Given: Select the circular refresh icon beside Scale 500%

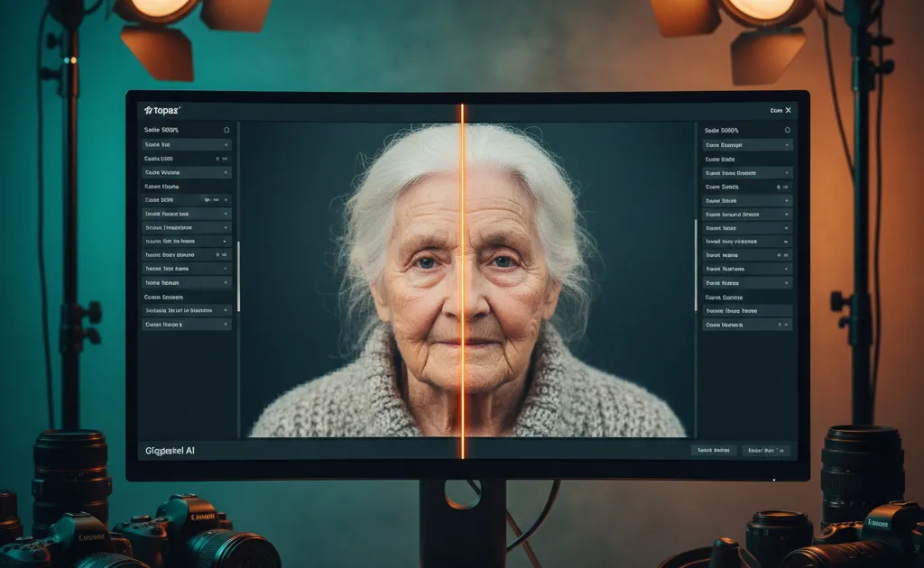Looking at the screenshot, I should (225, 129).
